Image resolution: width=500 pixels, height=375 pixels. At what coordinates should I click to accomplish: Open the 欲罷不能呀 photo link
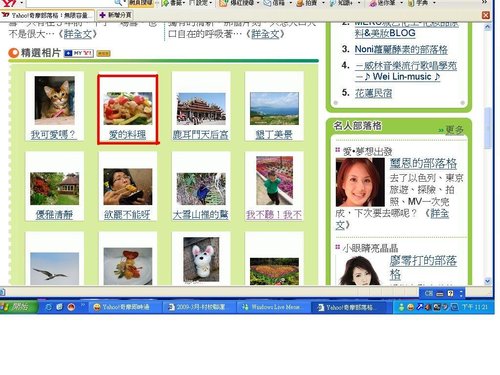click(x=127, y=215)
